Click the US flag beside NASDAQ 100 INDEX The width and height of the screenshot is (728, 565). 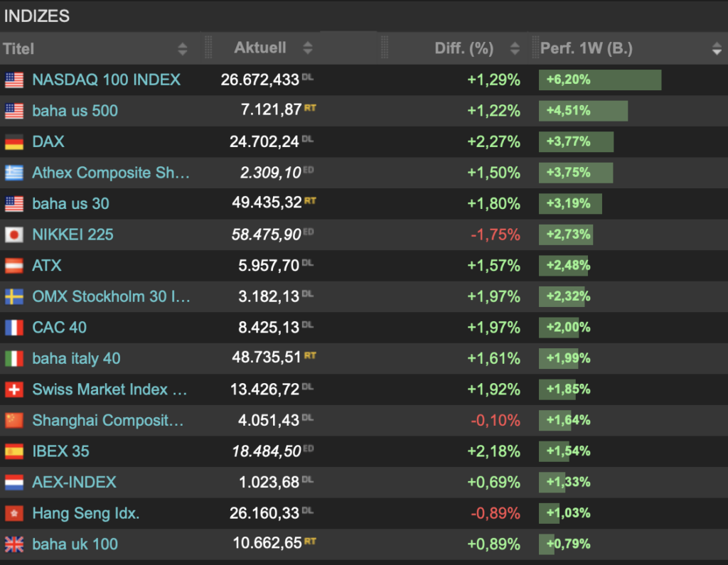click(14, 80)
